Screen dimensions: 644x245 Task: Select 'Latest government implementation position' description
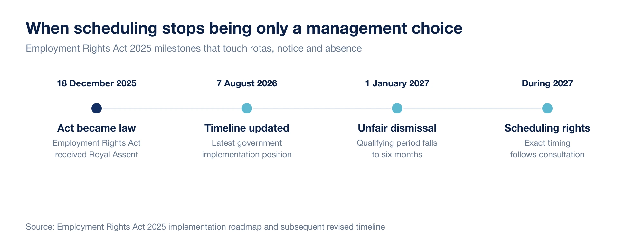[x=247, y=149]
